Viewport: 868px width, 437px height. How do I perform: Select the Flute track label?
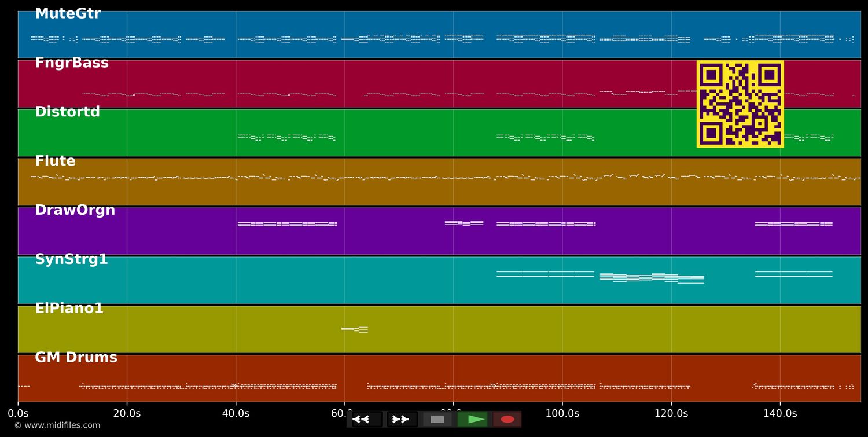click(x=55, y=161)
